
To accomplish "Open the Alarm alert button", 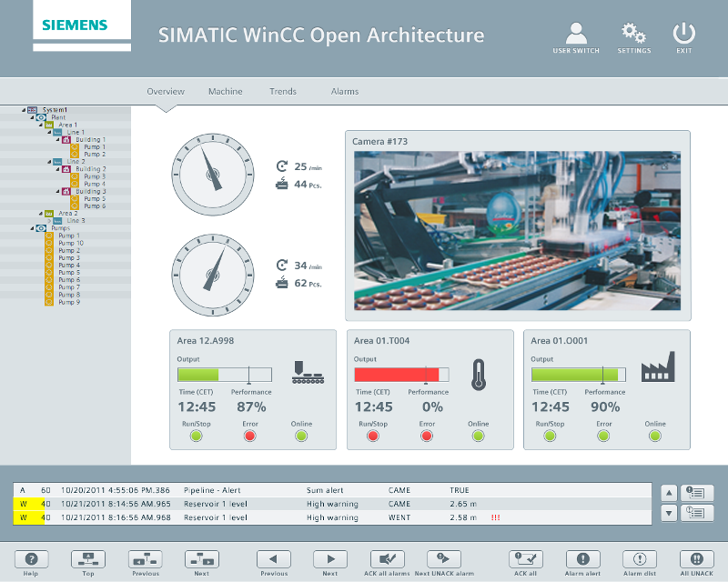I will tap(582, 559).
